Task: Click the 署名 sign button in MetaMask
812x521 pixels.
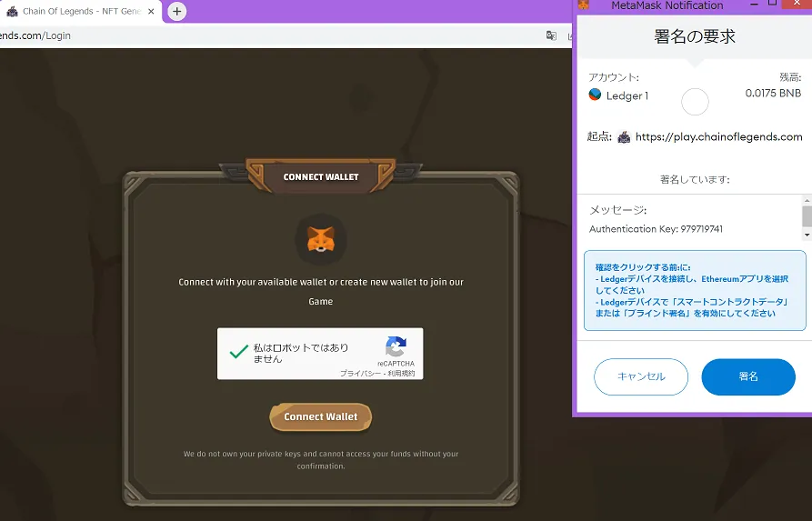Action: (x=748, y=377)
